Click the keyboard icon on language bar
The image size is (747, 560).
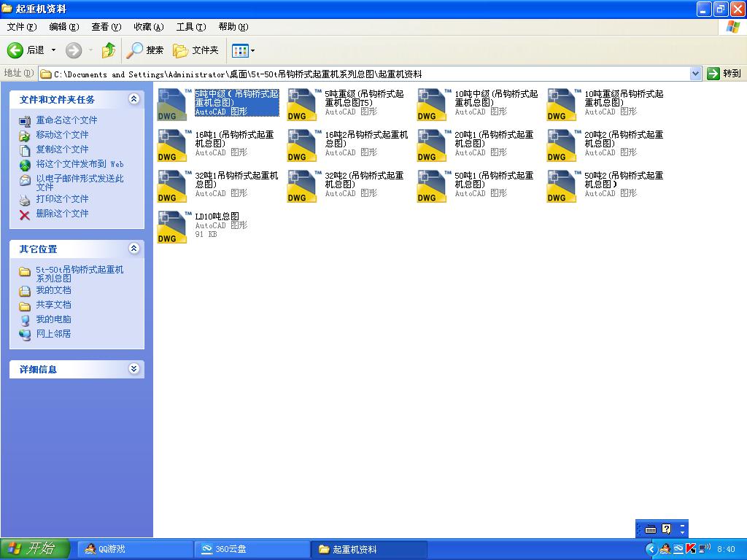(x=650, y=528)
